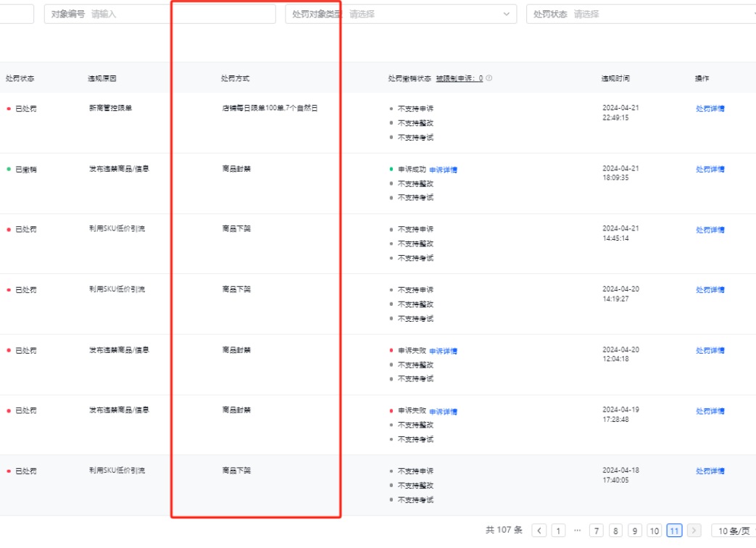
Task: Select page 9 in the pagination
Action: coord(635,531)
